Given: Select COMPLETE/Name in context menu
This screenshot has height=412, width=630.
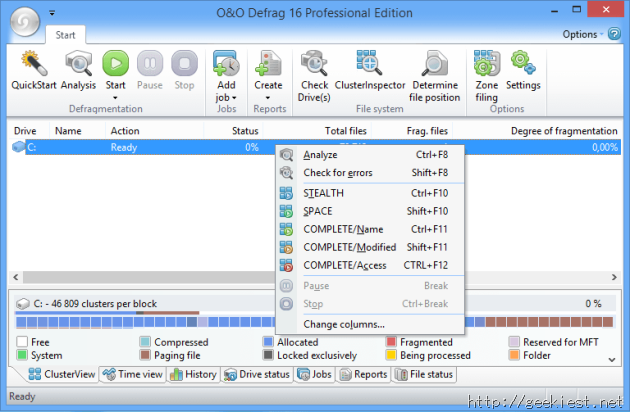Looking at the screenshot, I should pyautogui.click(x=343, y=229).
